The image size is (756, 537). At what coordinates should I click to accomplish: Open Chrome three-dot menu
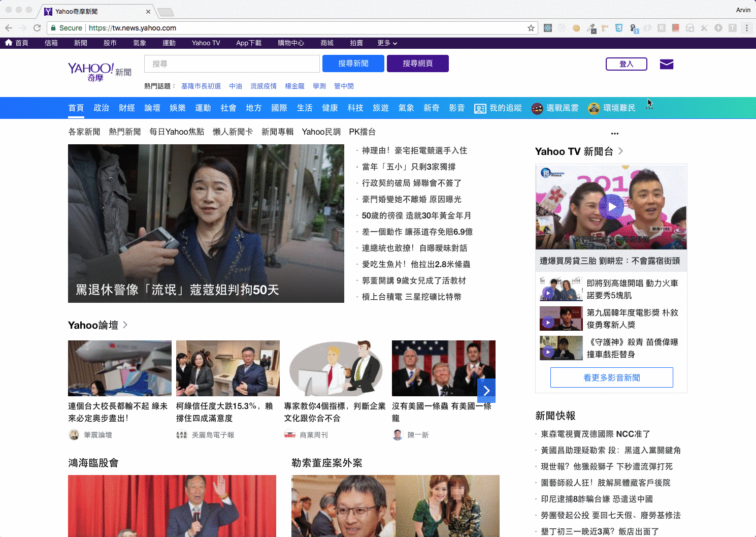click(x=747, y=28)
